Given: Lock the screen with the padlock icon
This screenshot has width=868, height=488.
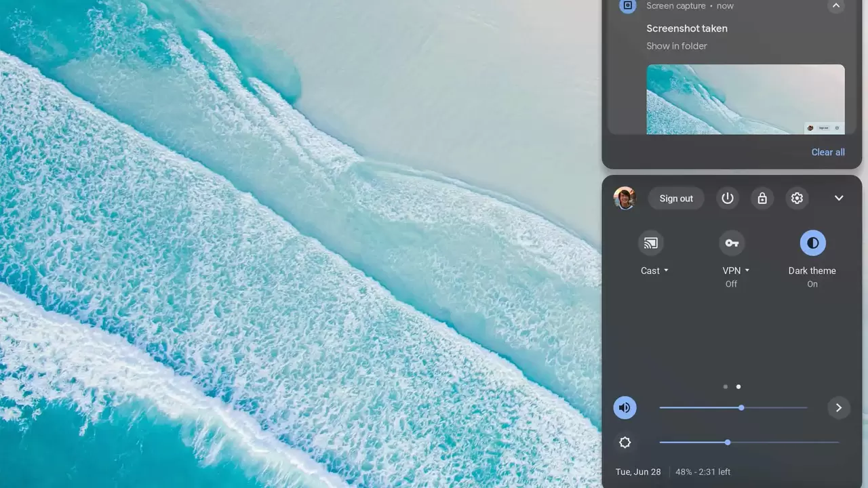Looking at the screenshot, I should click(762, 199).
